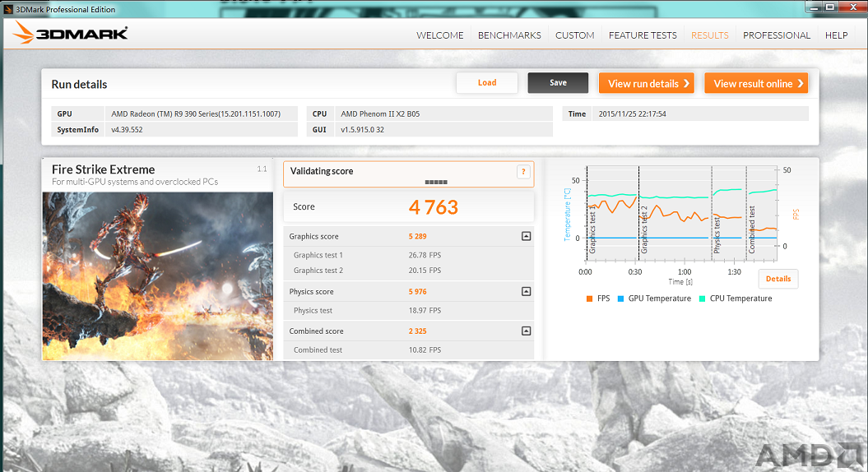Image resolution: width=868 pixels, height=472 pixels.
Task: Click the Physics test chart marker
Action: pos(717,235)
